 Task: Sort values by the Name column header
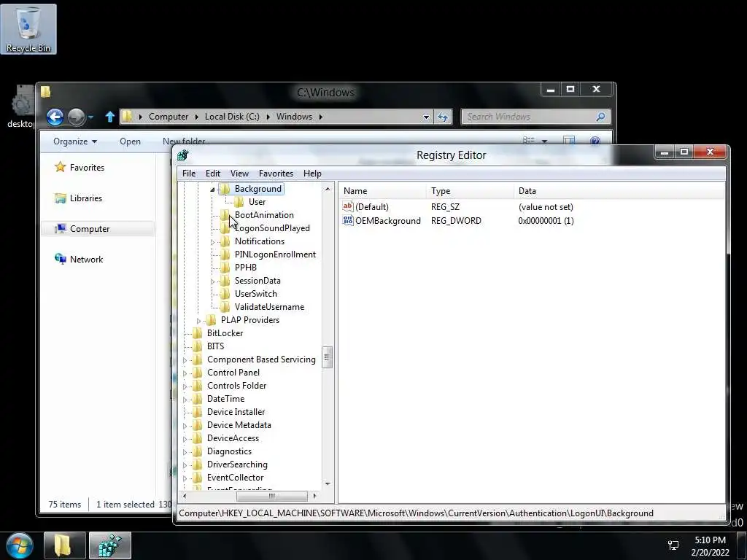[383, 191]
